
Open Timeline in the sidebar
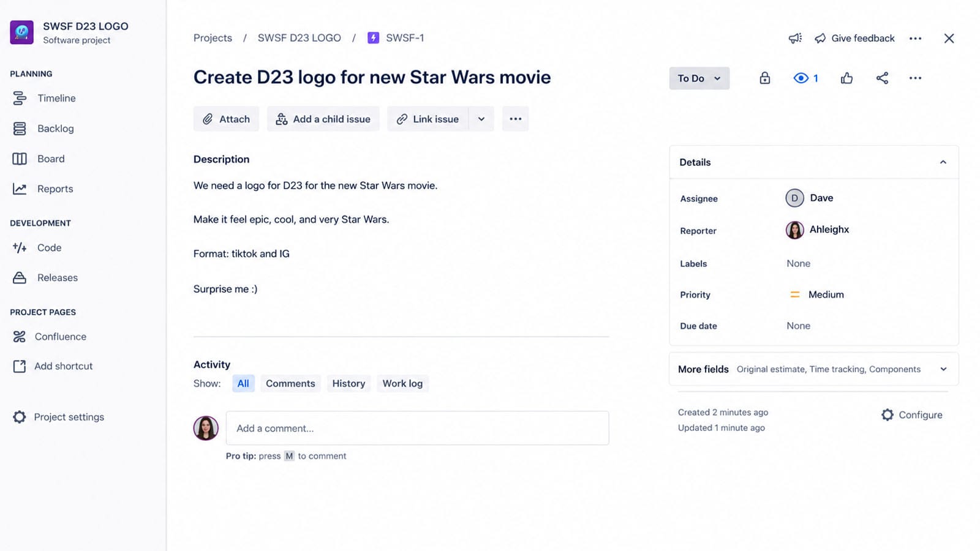[x=56, y=98]
